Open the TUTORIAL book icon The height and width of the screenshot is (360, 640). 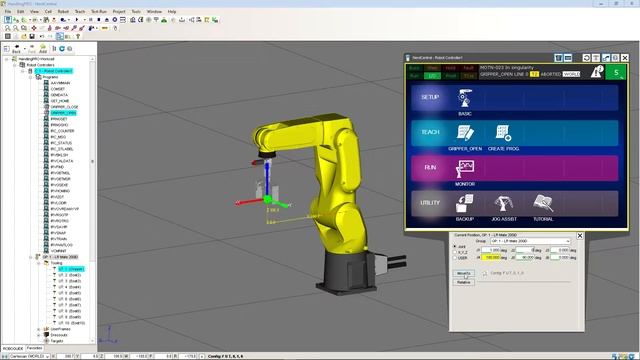point(543,204)
